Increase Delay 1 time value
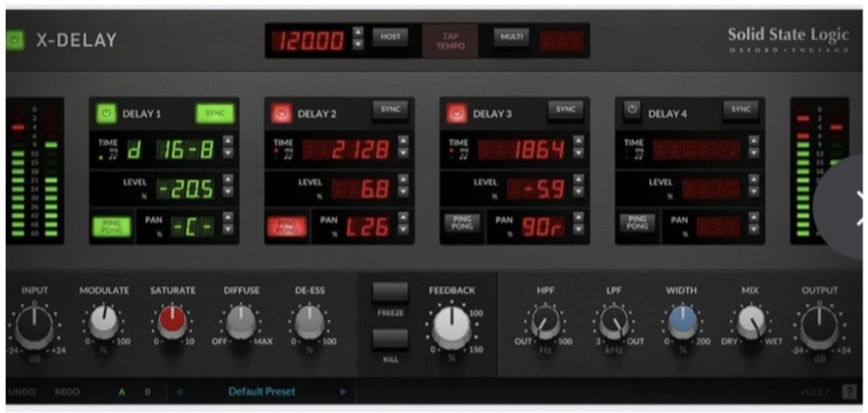This screenshot has width=868, height=413. click(x=228, y=141)
